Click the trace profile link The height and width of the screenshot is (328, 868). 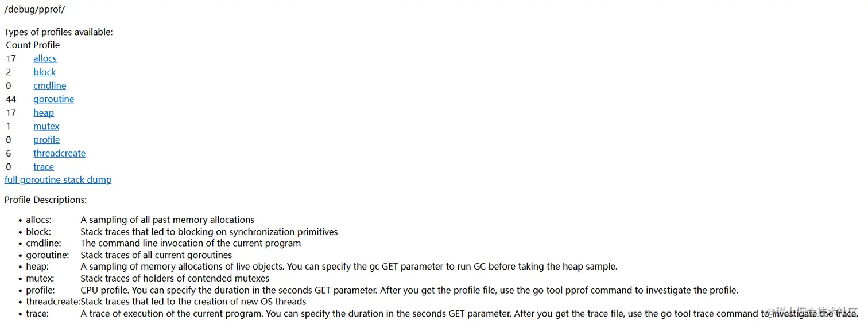pos(44,167)
